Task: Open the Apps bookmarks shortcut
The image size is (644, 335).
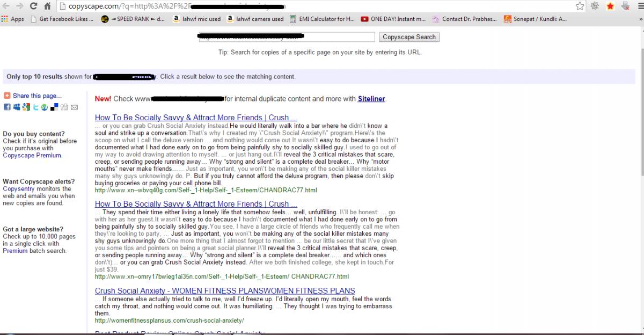Action: coord(12,19)
